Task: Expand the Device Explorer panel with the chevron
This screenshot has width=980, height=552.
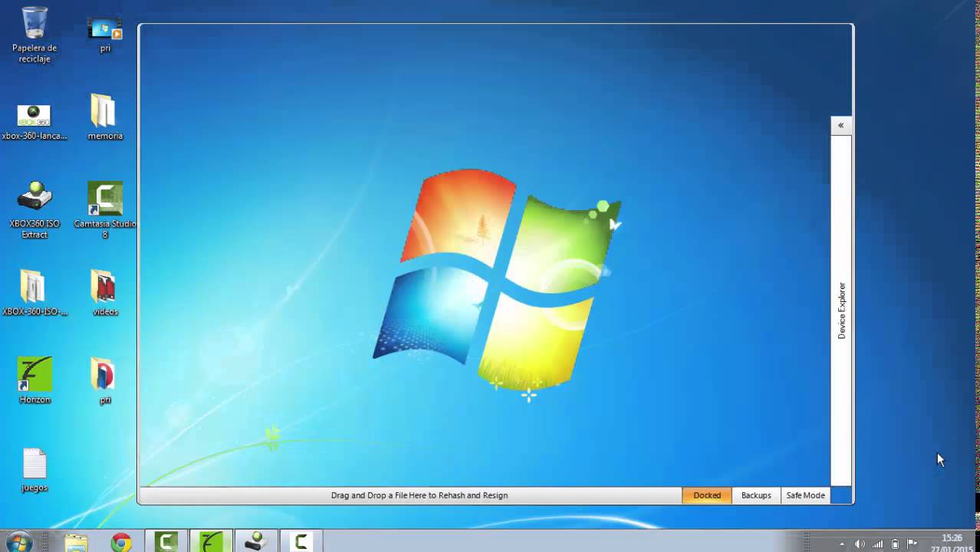Action: click(840, 125)
